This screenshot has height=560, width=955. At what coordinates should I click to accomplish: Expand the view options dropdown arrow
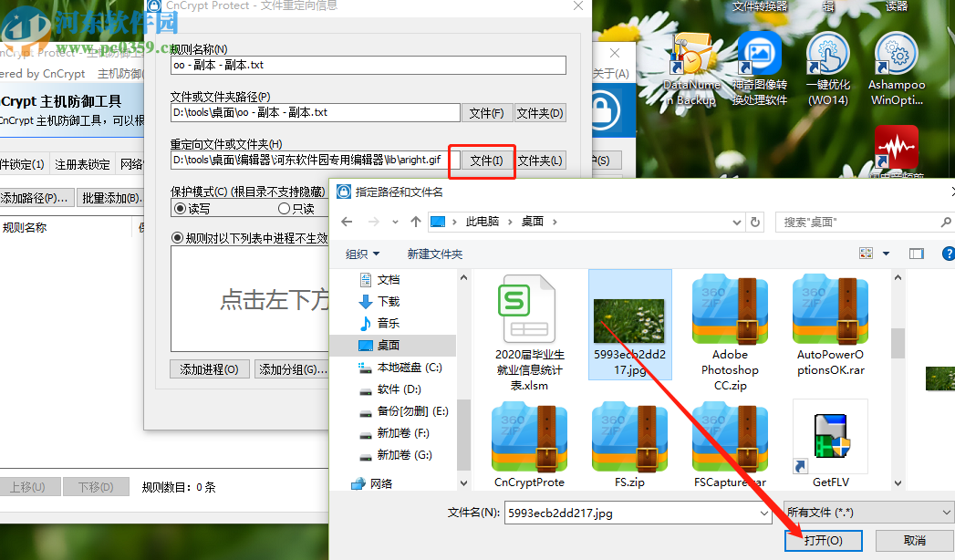[887, 254]
